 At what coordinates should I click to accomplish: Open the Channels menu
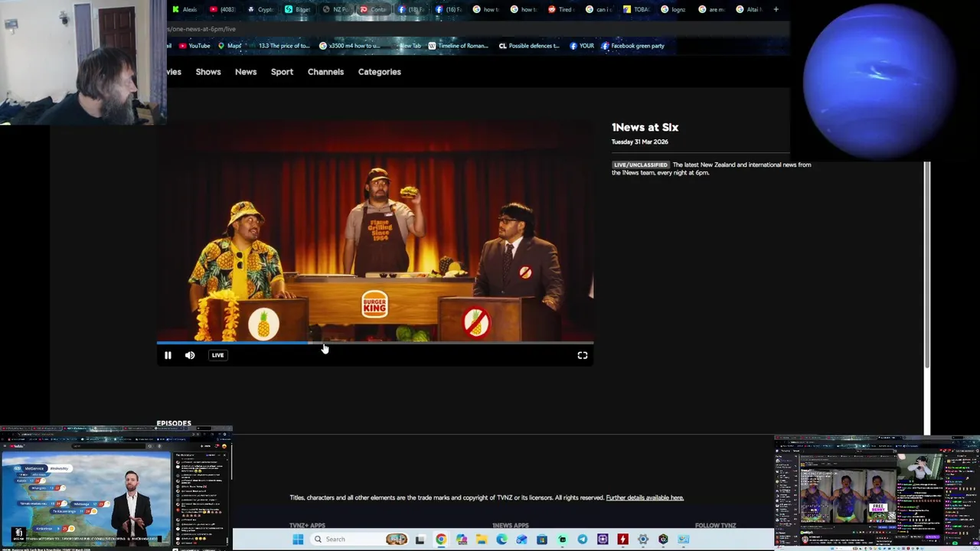coord(325,72)
